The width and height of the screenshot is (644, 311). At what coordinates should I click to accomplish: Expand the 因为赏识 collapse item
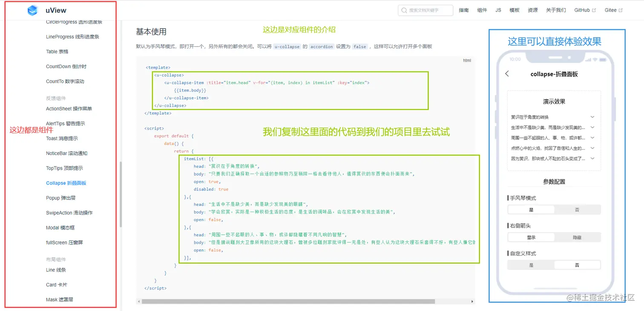(553, 158)
